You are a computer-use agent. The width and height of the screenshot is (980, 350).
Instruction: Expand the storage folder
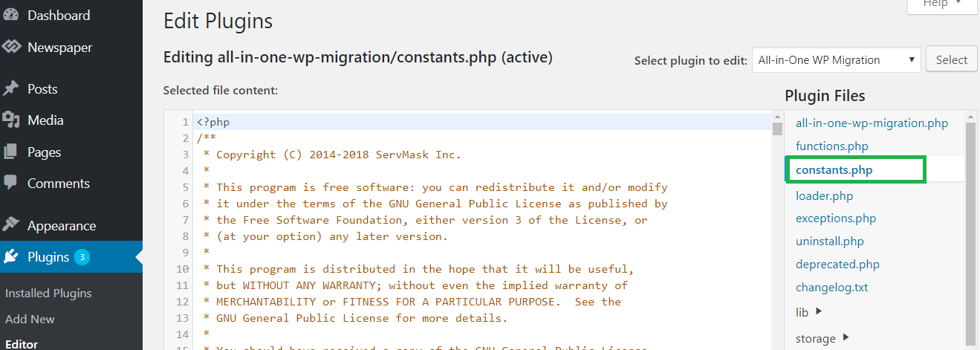pyautogui.click(x=822, y=339)
